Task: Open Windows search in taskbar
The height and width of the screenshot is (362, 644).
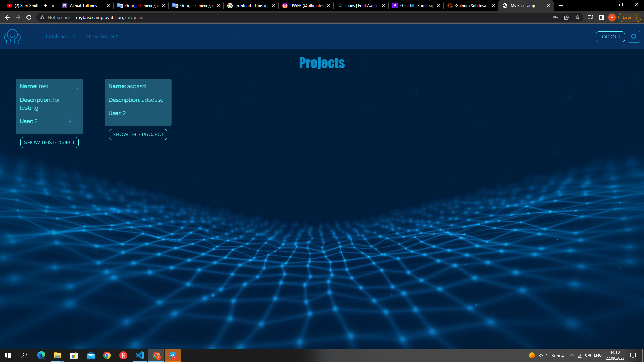Action: pos(24,355)
